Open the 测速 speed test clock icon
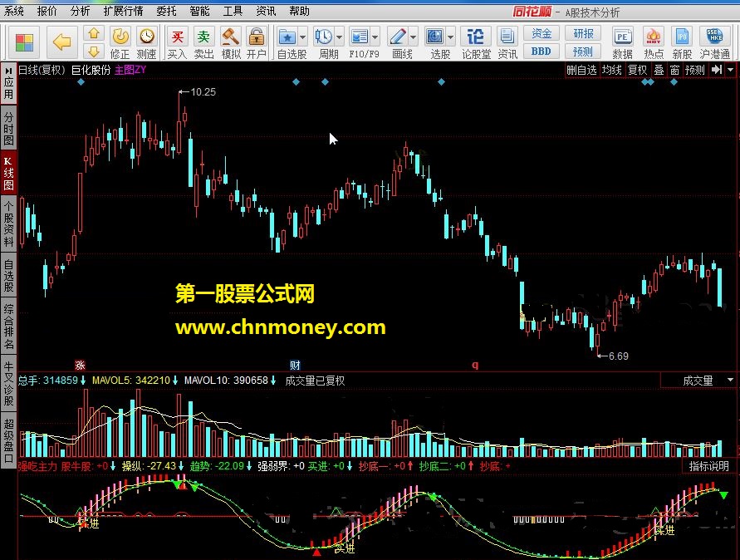This screenshot has height=560, width=740. 147,43
